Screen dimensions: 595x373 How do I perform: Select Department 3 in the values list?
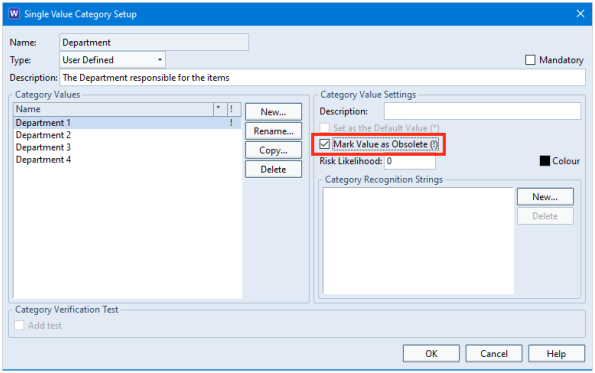click(x=127, y=147)
